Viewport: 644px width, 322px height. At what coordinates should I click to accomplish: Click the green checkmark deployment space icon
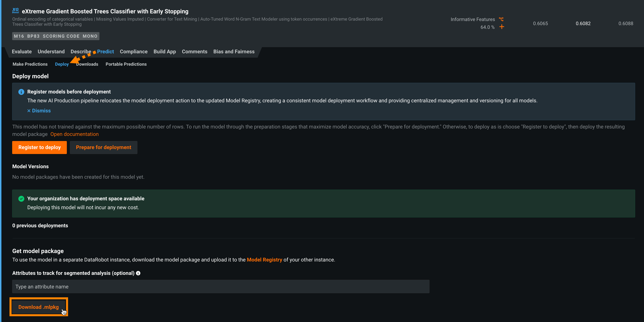(21, 199)
